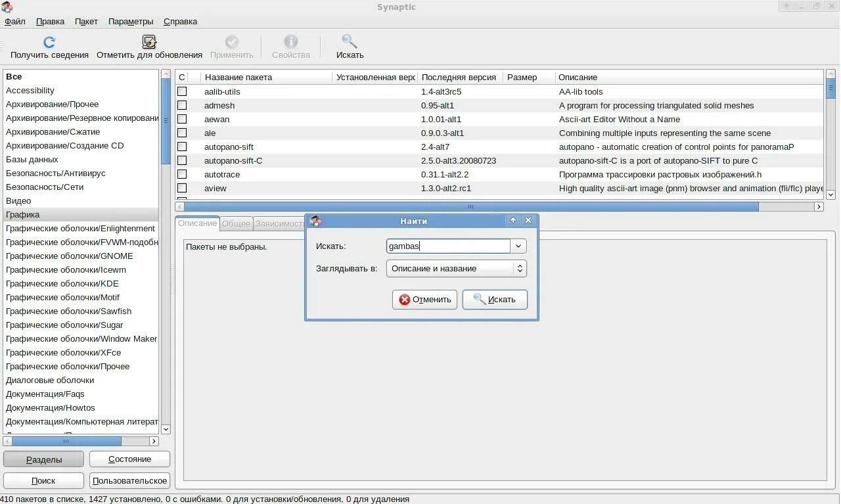Click version 0.95-alt1 cell
841x504 pixels.
[438, 105]
